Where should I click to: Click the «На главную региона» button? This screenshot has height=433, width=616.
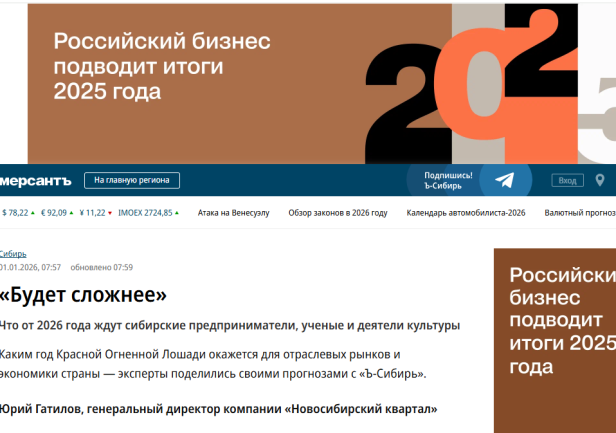tap(131, 181)
